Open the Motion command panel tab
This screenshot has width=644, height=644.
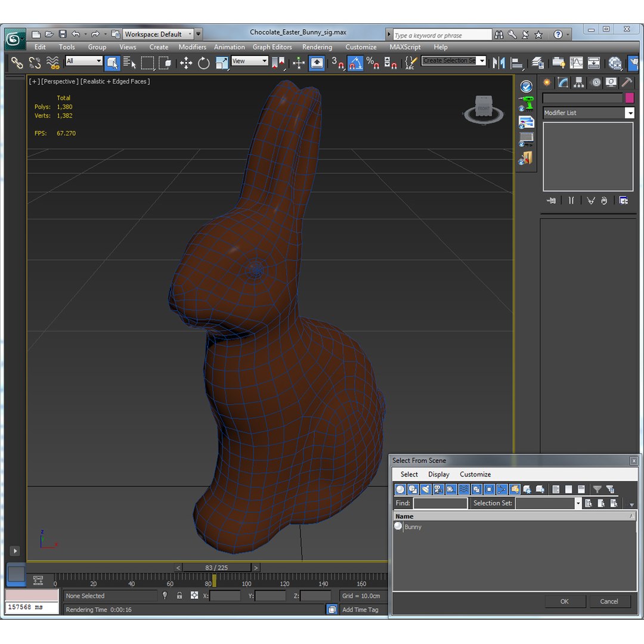596,82
